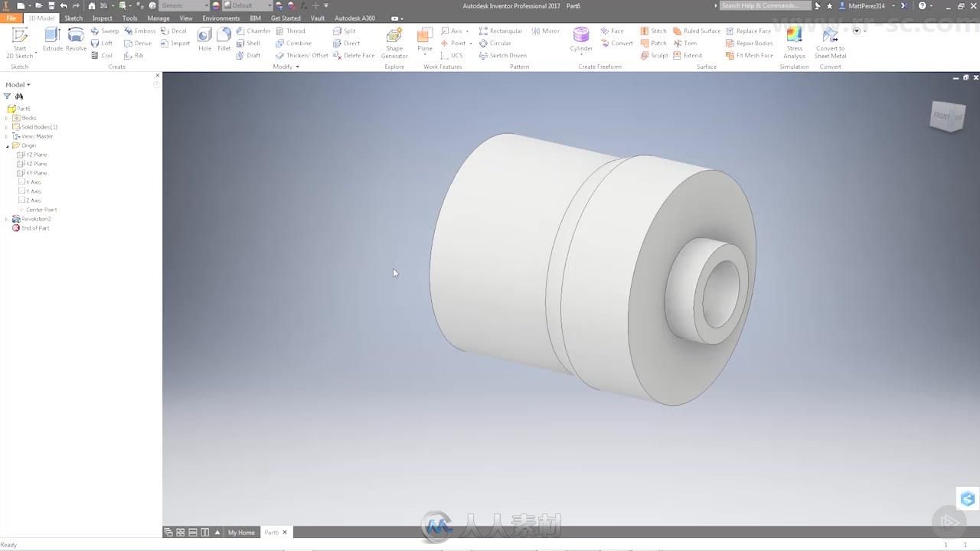Select the Center Point origin item
The width and height of the screenshot is (980, 551).
pos(38,210)
